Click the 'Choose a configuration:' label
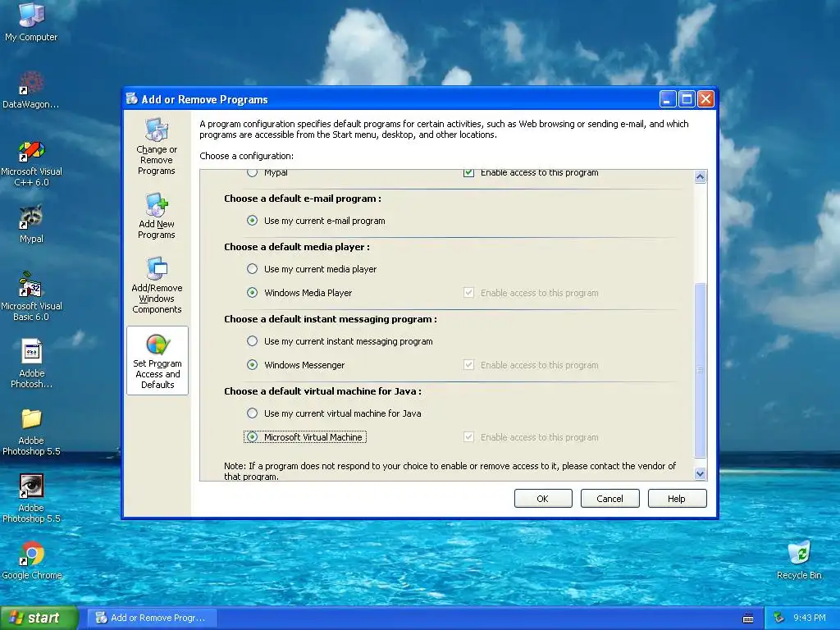 coord(246,156)
